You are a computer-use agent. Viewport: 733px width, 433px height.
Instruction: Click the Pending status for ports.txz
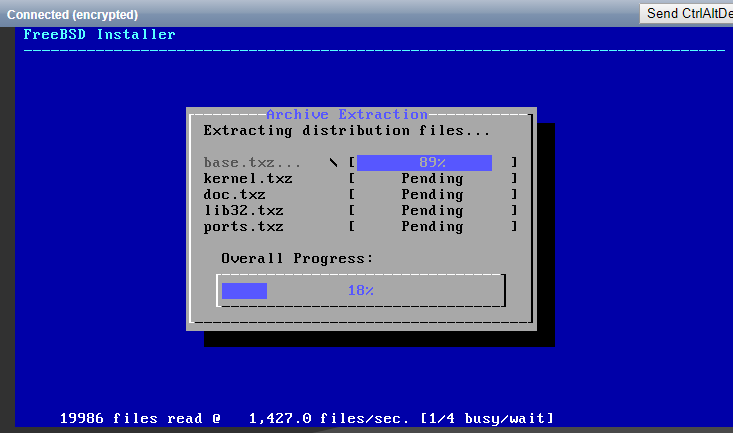(432, 226)
